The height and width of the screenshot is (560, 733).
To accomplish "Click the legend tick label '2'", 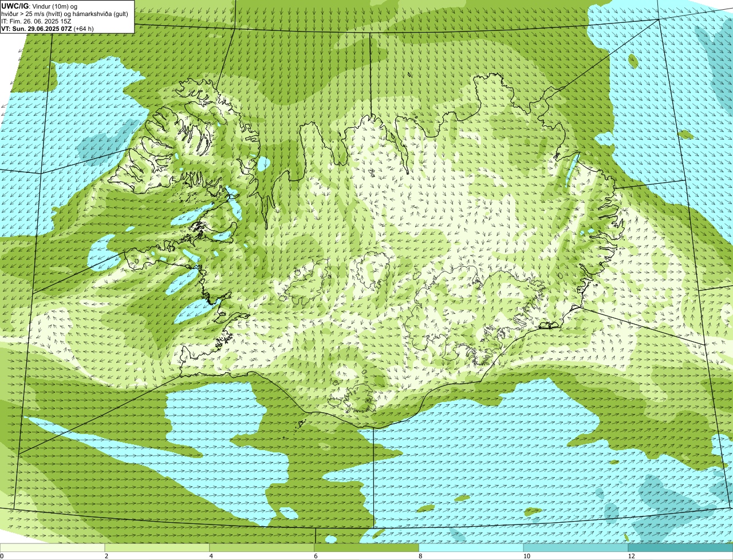I will 107,556.
